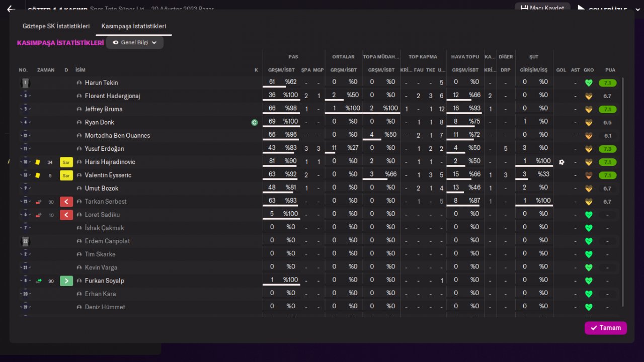The height and width of the screenshot is (362, 644).
Task: Confirm with the Tamam button
Action: pyautogui.click(x=606, y=328)
